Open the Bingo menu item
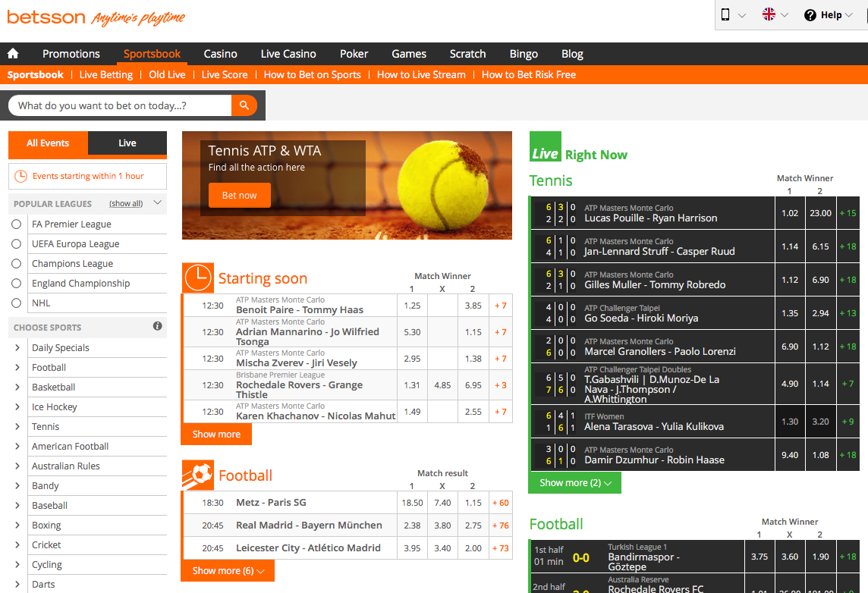Viewport: 868px width, 593px height. 524,54
